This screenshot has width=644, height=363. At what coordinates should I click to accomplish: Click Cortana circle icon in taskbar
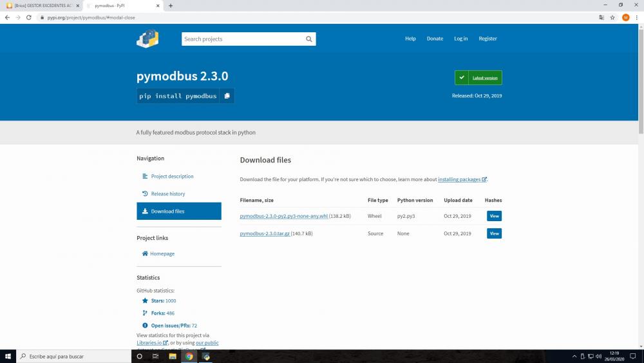(x=139, y=357)
